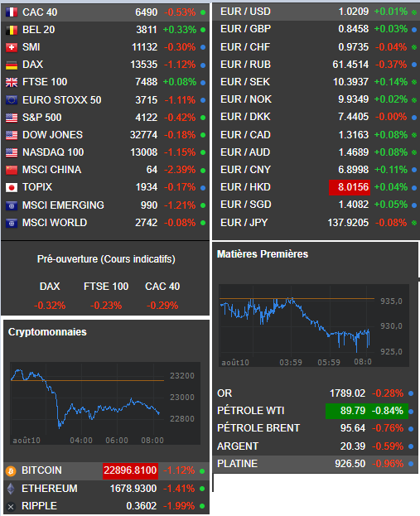Screen dimensions: 420x516
Task: Open the NASDAQ 100 index link
Action: point(53,152)
